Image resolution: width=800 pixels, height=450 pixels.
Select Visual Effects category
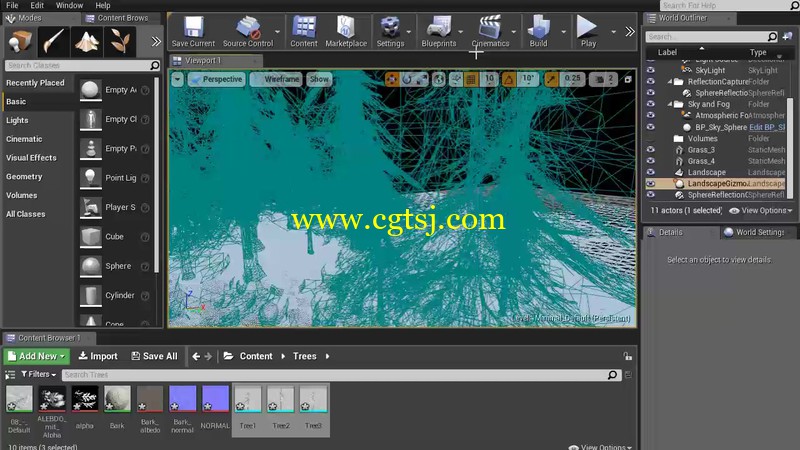point(31,158)
